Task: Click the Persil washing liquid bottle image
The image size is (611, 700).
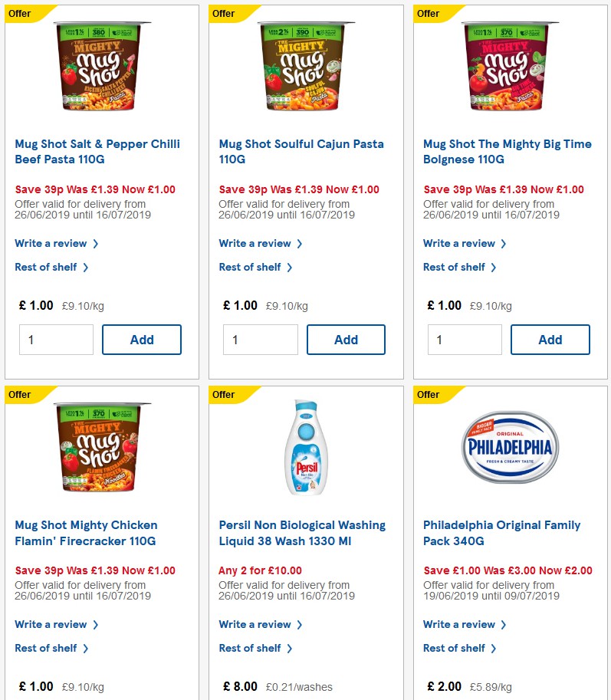Action: click(306, 447)
